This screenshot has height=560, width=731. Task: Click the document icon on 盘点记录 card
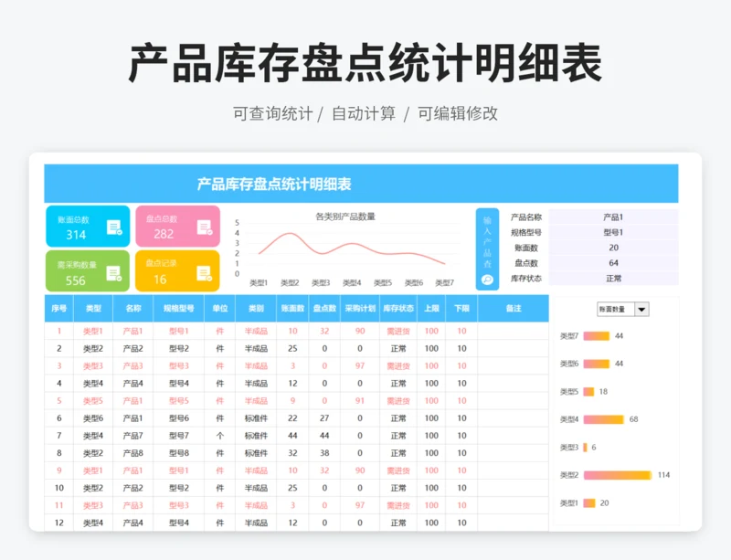203,273
